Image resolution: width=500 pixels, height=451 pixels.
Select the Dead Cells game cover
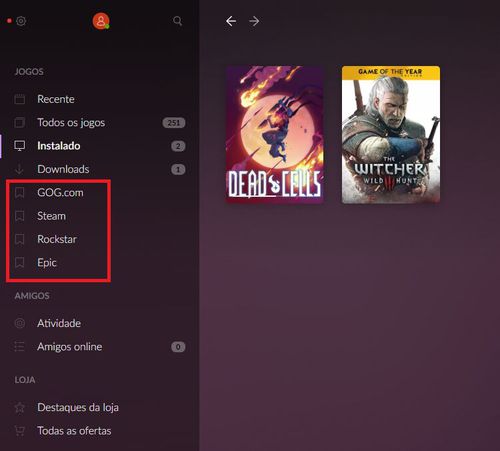pyautogui.click(x=274, y=135)
